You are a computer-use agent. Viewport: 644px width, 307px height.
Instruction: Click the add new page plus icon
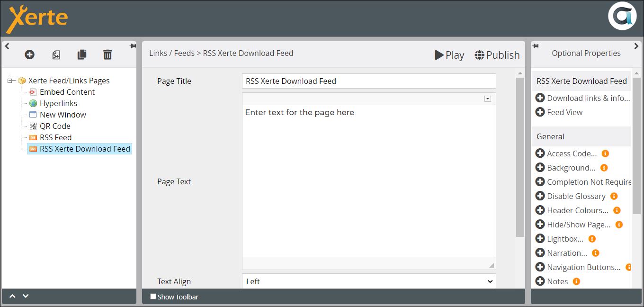coord(29,55)
